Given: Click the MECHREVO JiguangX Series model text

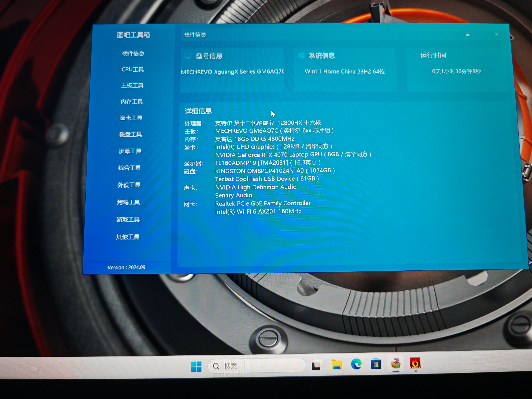Looking at the screenshot, I should click(232, 72).
